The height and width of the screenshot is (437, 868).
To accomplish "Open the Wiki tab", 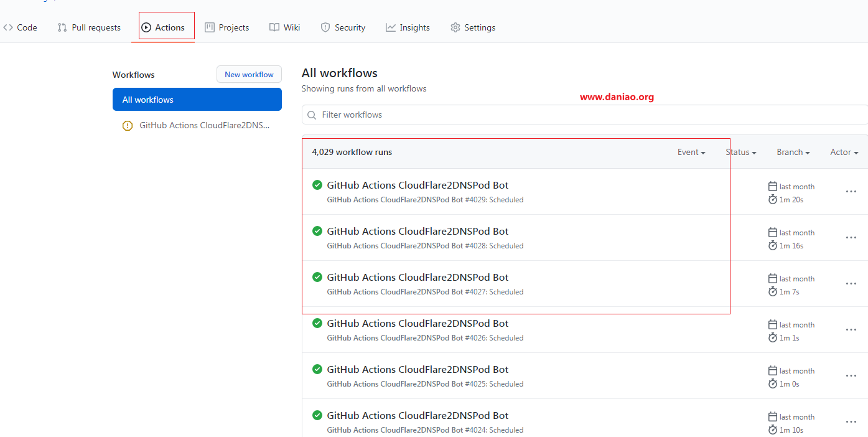I will pos(285,27).
